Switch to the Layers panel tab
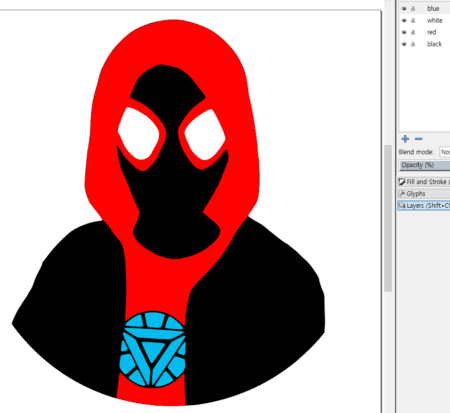 [x=424, y=206]
